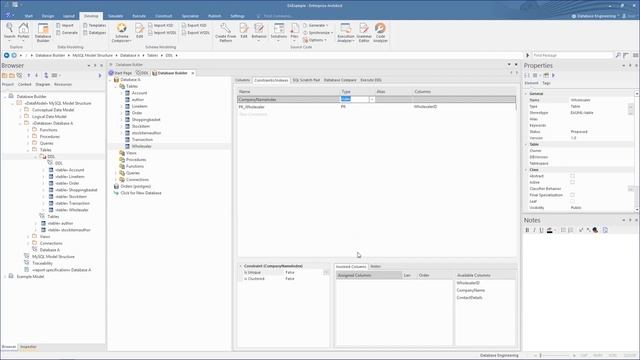Image resolution: width=640 pixels, height=360 pixels.
Task: Click the Export WSDL button
Action: pos(196,33)
